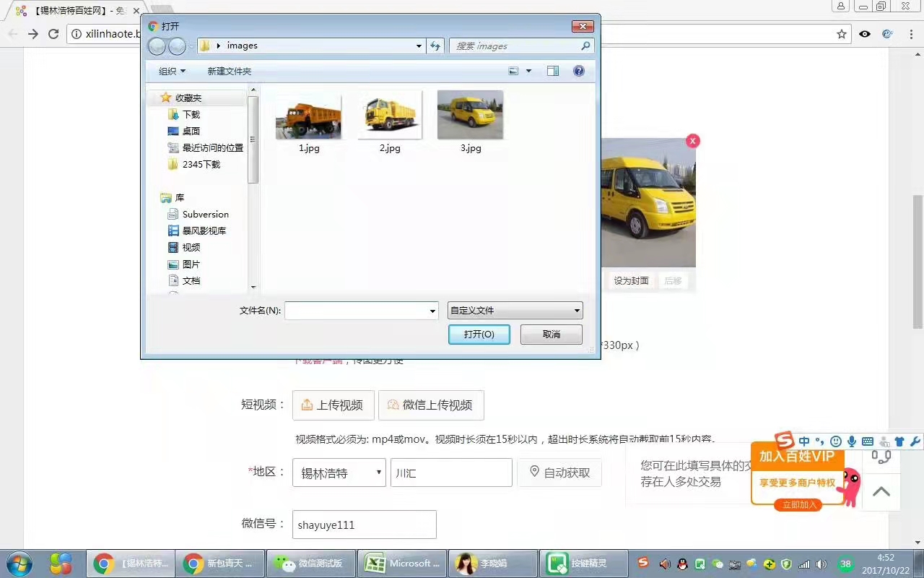Click the back arrow in the Open dialog

click(x=157, y=46)
